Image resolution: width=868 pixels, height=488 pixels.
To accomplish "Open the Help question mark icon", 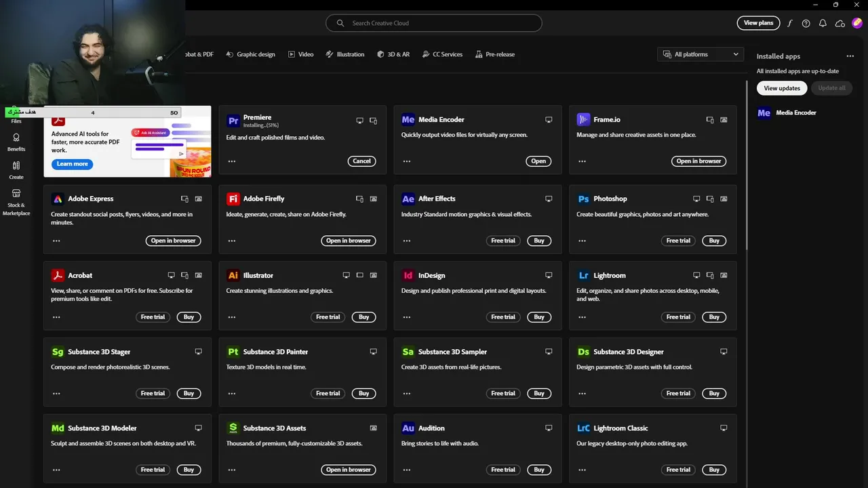I will click(x=806, y=23).
